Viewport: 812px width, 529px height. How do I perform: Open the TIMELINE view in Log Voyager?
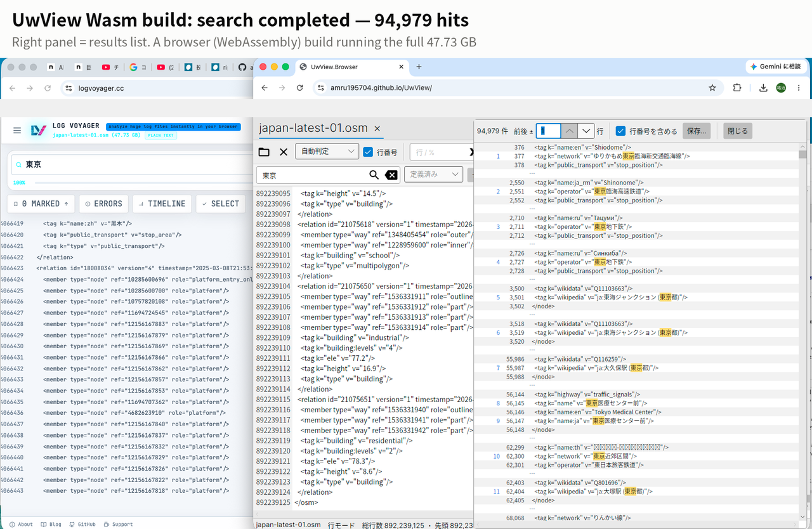pos(162,204)
